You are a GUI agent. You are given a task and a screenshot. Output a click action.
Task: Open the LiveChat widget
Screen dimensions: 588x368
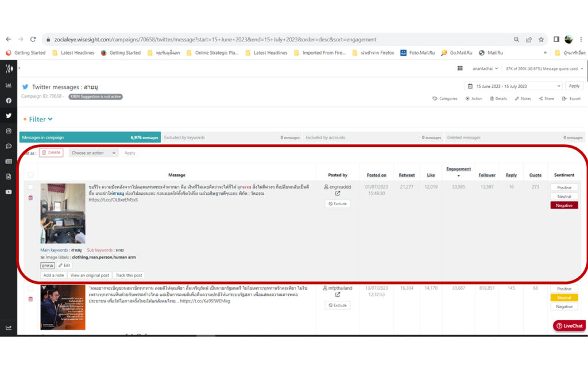click(569, 325)
